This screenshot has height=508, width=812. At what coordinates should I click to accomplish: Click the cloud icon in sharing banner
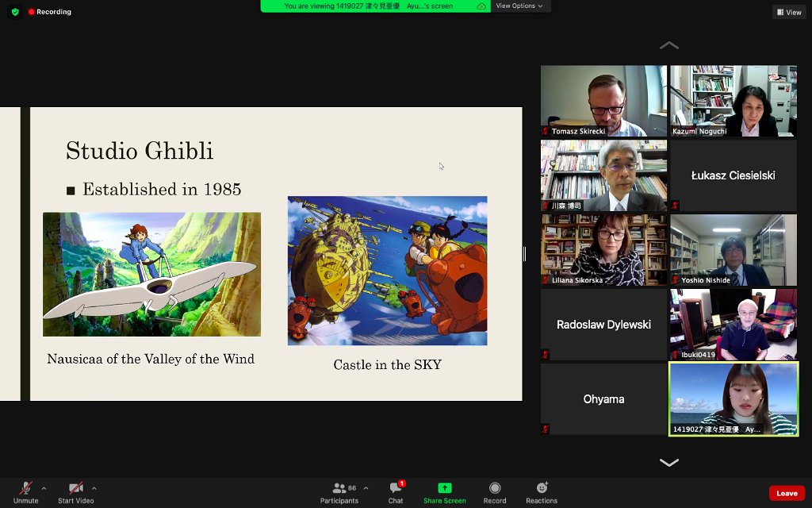coord(481,6)
